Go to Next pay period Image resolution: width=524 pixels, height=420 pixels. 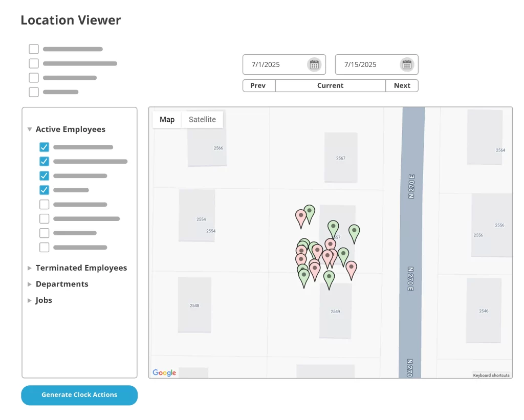402,85
